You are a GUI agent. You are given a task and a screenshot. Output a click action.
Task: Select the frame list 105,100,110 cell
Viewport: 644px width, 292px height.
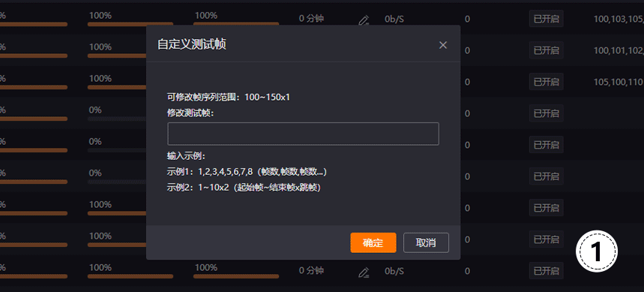click(619, 82)
